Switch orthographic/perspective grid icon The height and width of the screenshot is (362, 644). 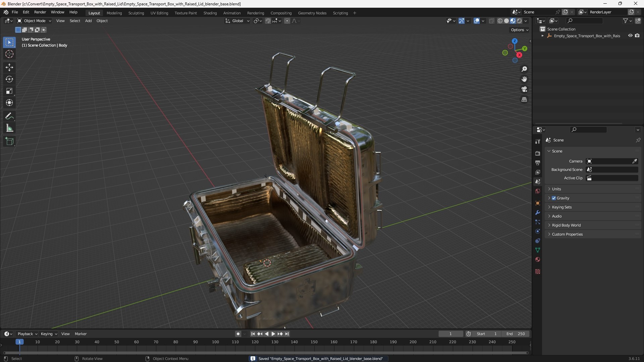tap(524, 100)
